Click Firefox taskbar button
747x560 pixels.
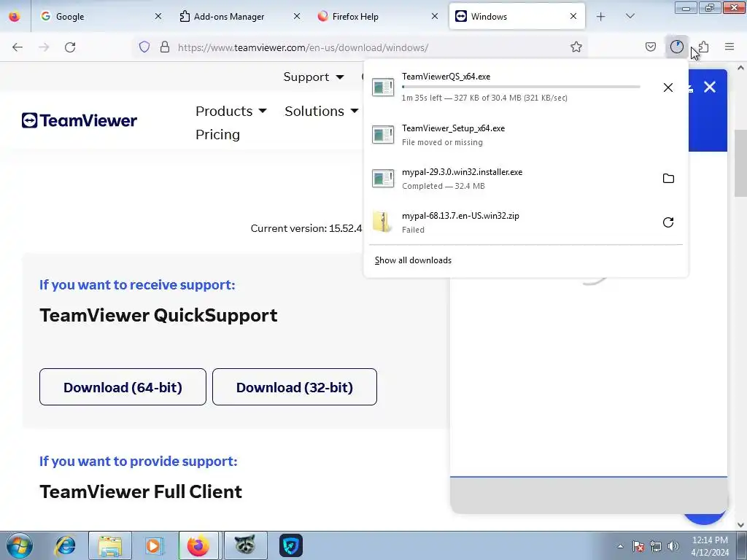[198, 545]
